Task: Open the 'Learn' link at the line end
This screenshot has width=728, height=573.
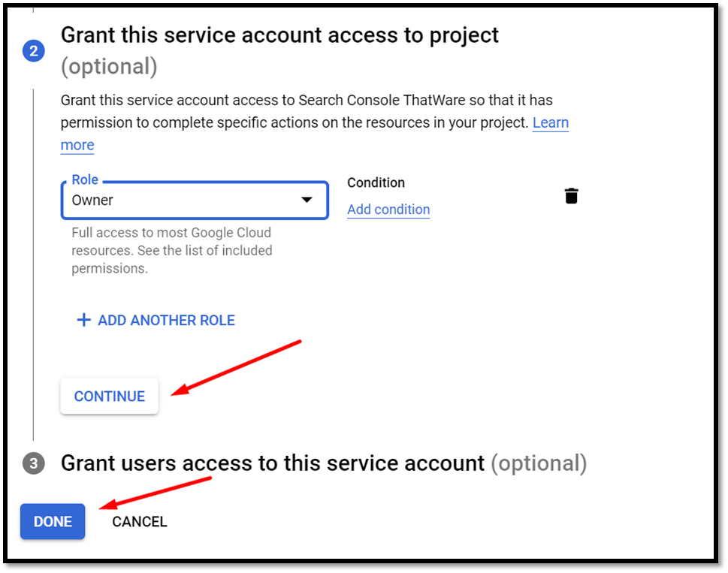Action: tap(551, 122)
